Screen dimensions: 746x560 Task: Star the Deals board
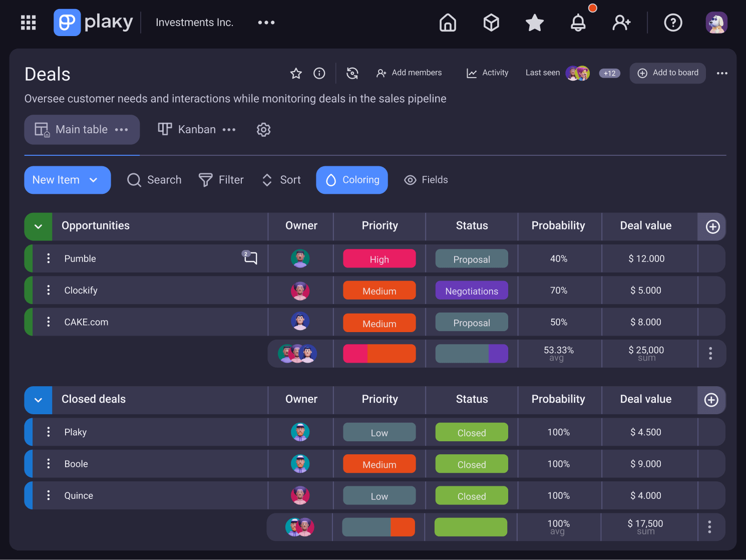295,73
